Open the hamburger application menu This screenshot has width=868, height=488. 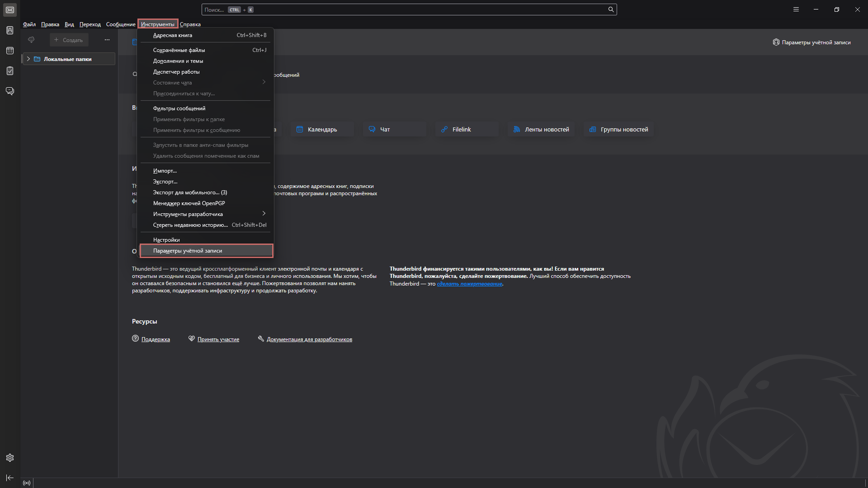(x=796, y=9)
